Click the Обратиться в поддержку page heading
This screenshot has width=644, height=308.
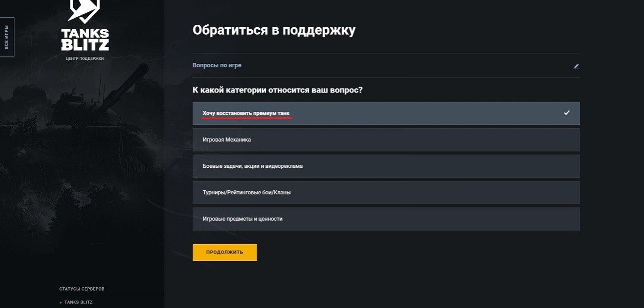coord(274,30)
